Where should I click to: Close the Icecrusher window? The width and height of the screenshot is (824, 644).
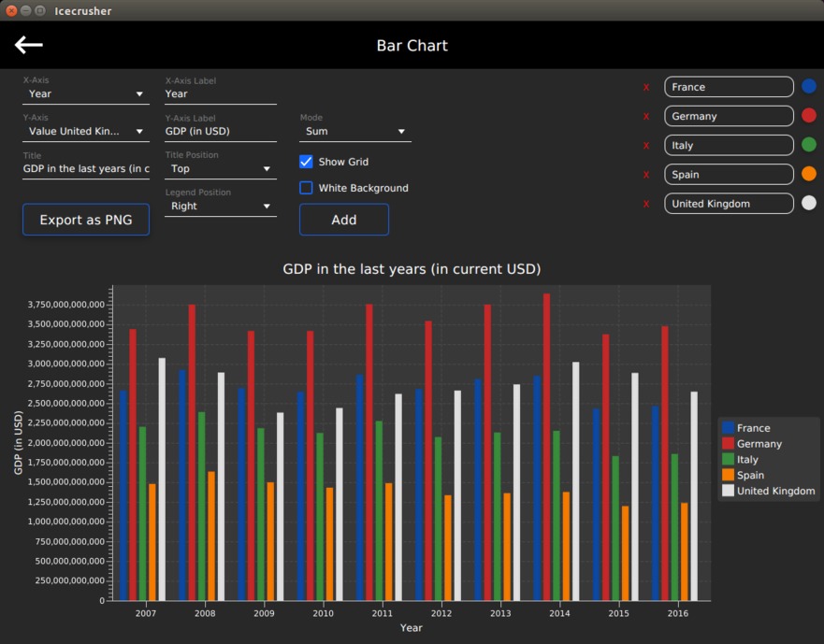pos(11,10)
